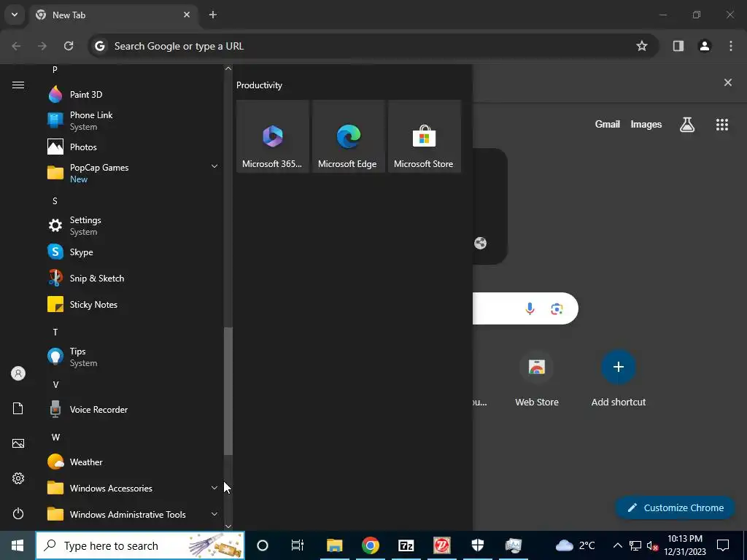Jump to letter P section header
The width and height of the screenshot is (747, 560).
[x=55, y=69]
